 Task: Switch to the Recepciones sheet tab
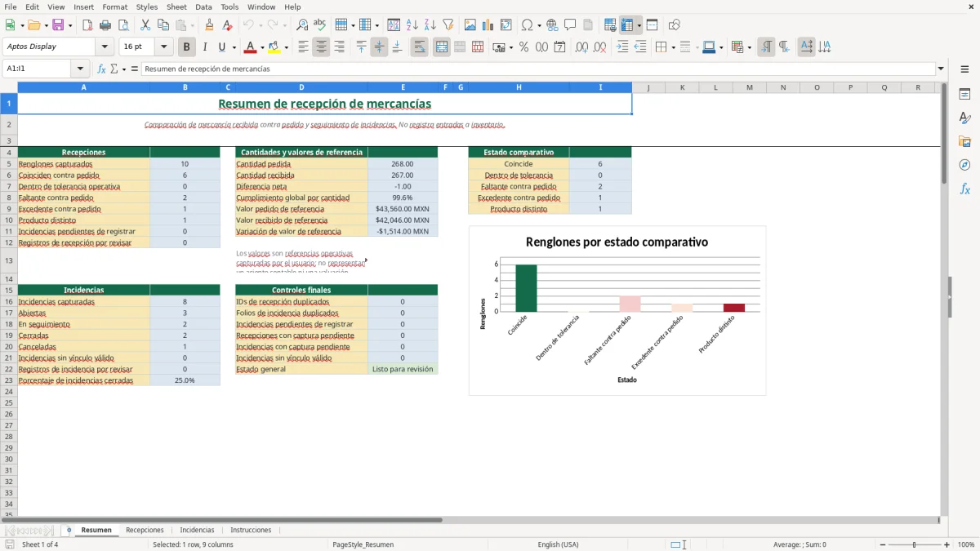(145, 530)
